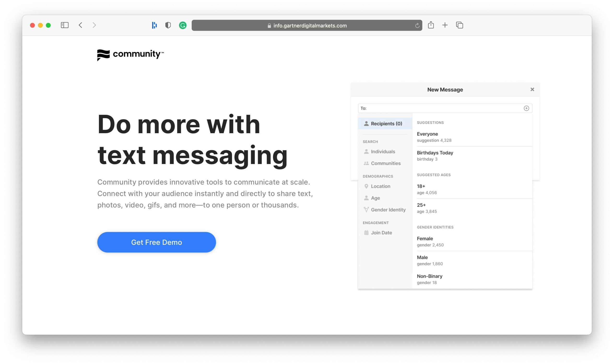The height and width of the screenshot is (364, 614).
Task: Close the New Message dialog
Action: coord(532,89)
